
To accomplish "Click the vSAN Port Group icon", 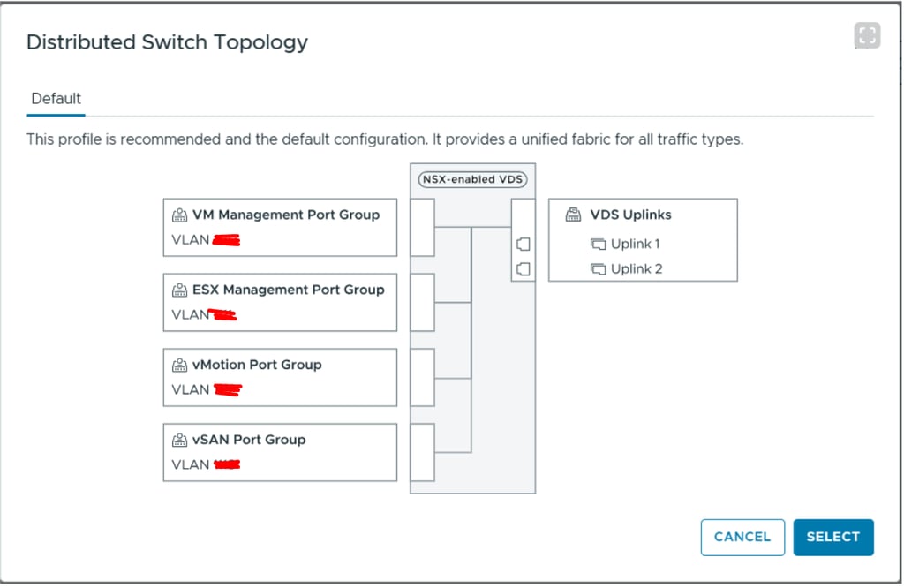I will click(180, 440).
